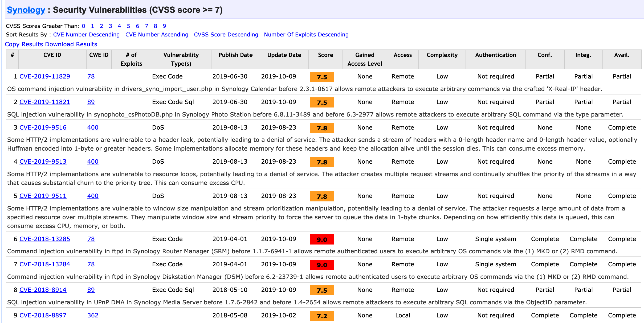Image resolution: width=644 pixels, height=323 pixels.
Task: Sort by CVSS Score Descending
Action: (226, 35)
